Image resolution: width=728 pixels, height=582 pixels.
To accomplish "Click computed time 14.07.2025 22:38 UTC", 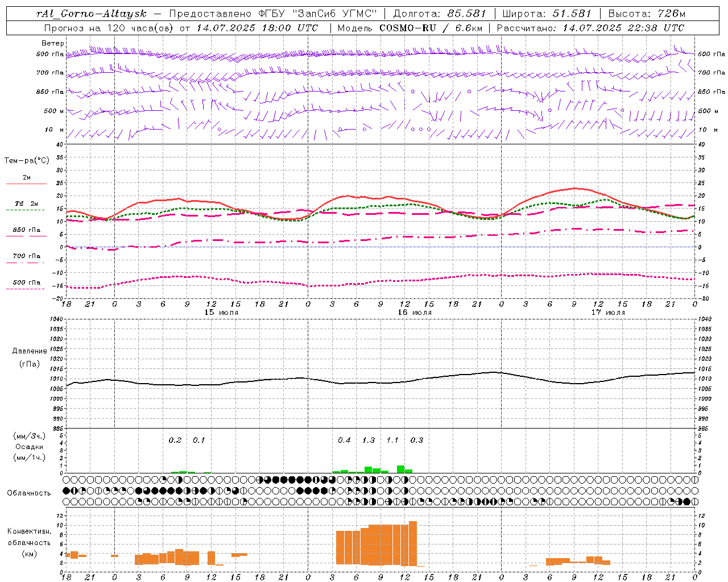I will tap(623, 27).
